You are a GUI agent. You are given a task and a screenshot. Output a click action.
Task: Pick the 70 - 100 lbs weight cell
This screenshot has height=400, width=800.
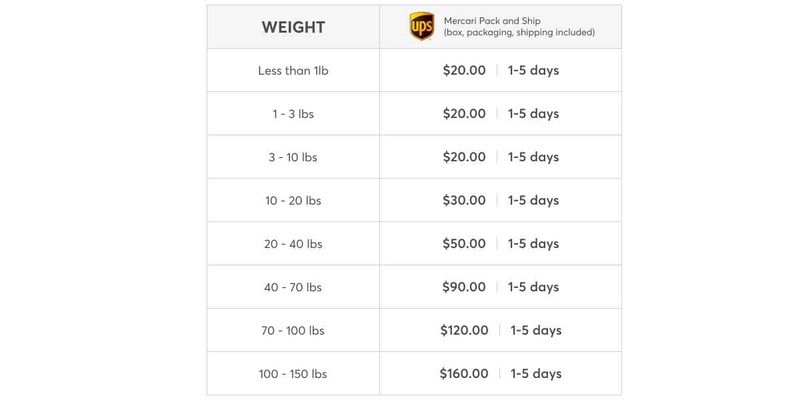293,331
